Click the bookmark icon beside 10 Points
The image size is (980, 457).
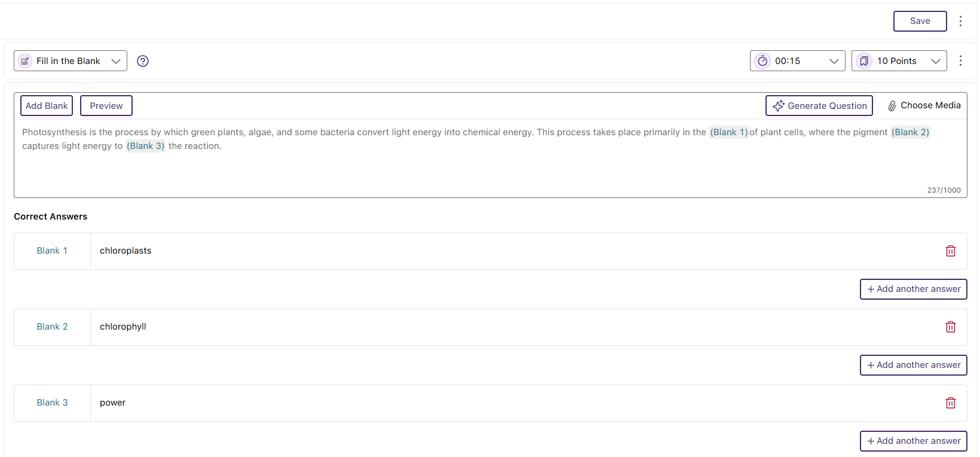tap(864, 61)
